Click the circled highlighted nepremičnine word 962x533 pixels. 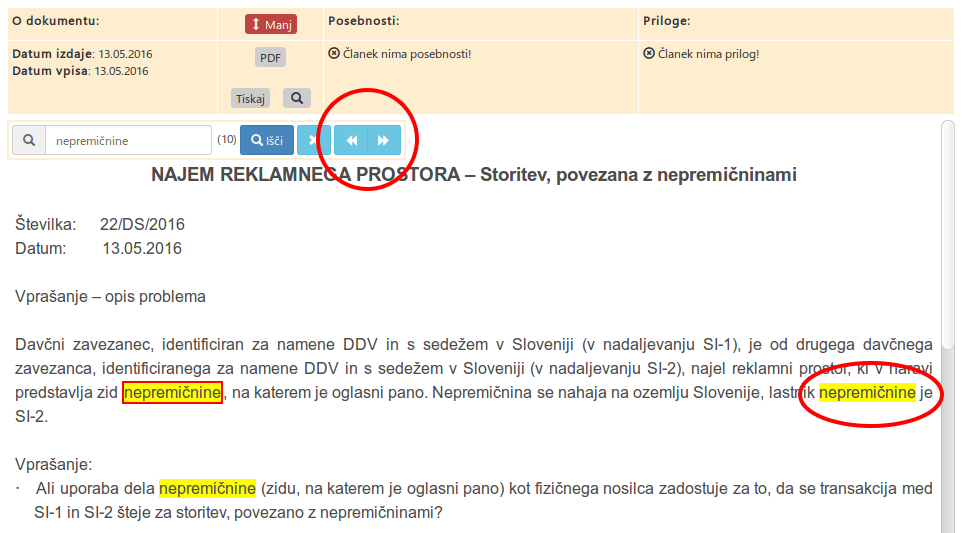click(x=867, y=393)
